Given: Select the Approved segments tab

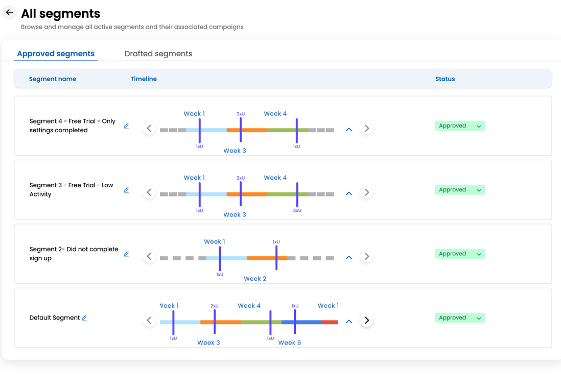Looking at the screenshot, I should (56, 54).
